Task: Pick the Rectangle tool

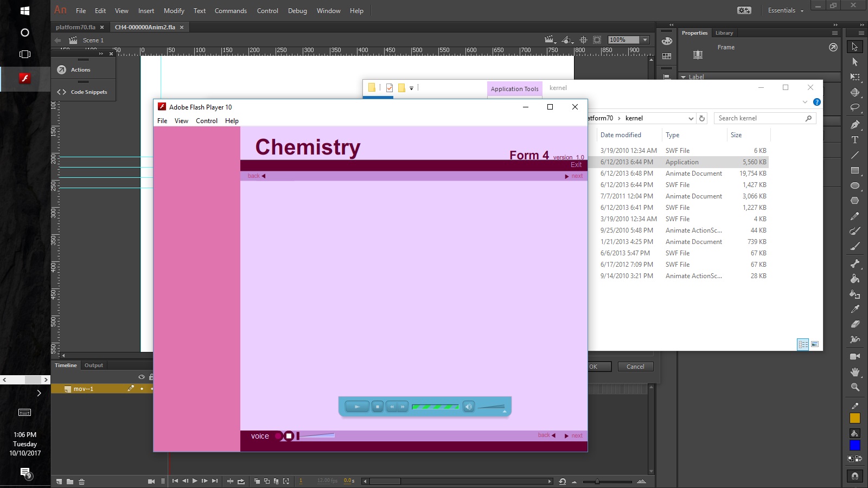Action: pyautogui.click(x=855, y=170)
